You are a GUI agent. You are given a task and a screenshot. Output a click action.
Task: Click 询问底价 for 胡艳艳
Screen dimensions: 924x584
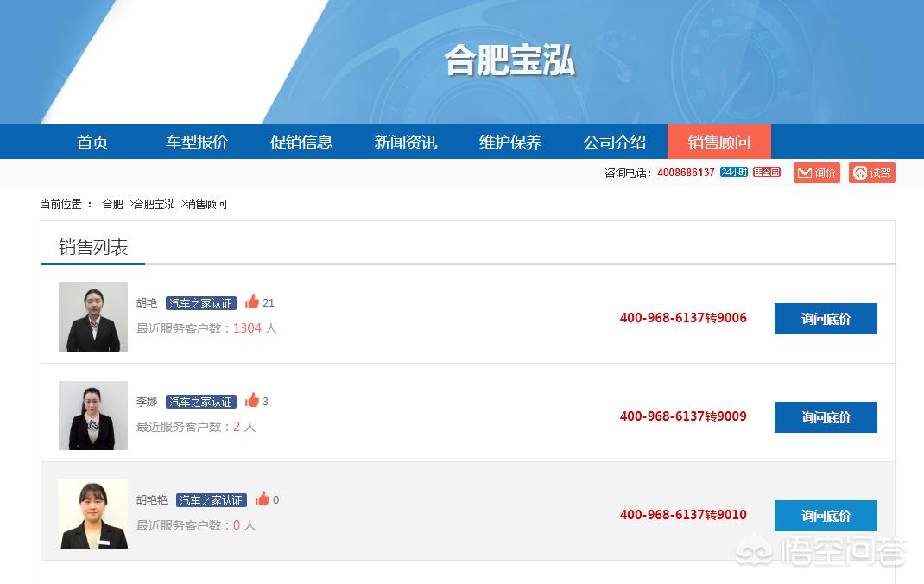point(826,516)
